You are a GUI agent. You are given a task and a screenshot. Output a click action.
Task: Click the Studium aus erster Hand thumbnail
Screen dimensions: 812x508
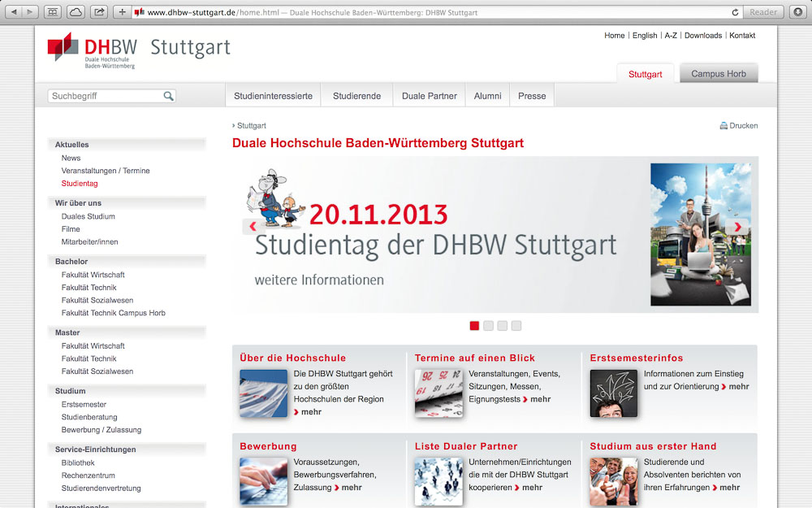[614, 481]
